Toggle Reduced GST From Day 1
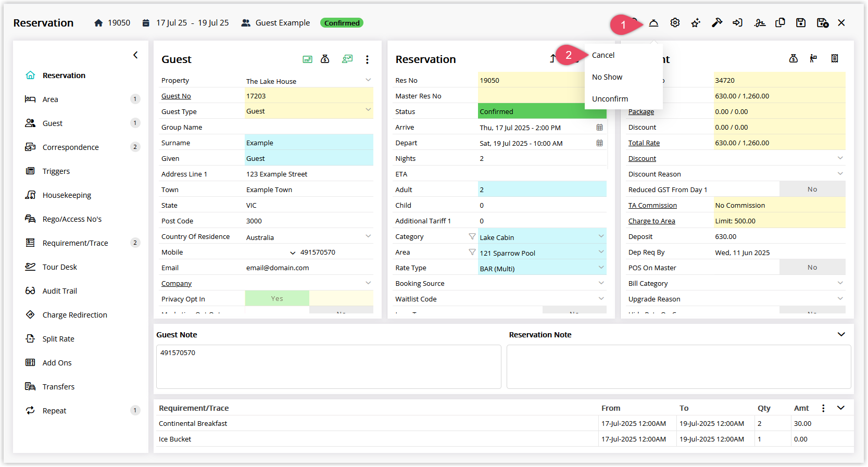 (812, 189)
